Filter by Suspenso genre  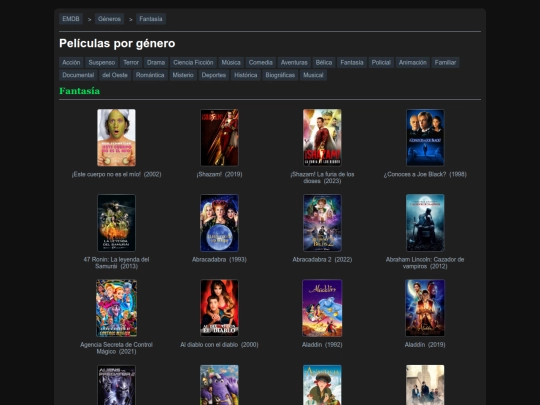coord(102,63)
